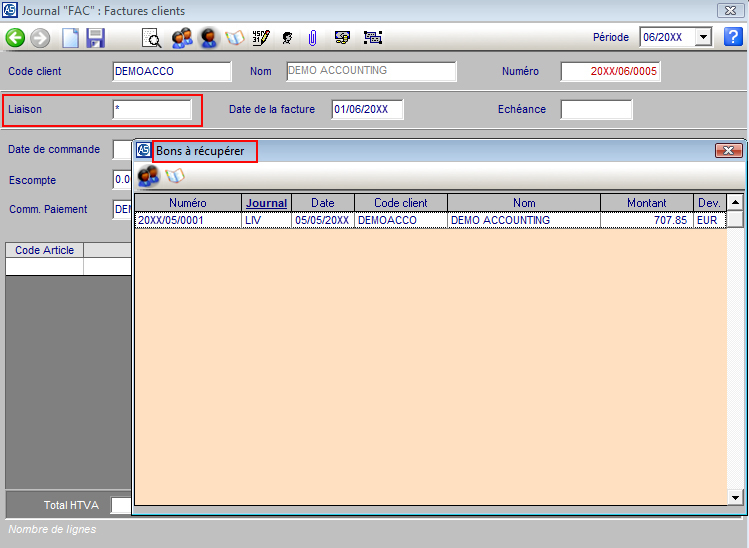This screenshot has width=749, height=548.
Task: Create a new blank document
Action: click(70, 38)
